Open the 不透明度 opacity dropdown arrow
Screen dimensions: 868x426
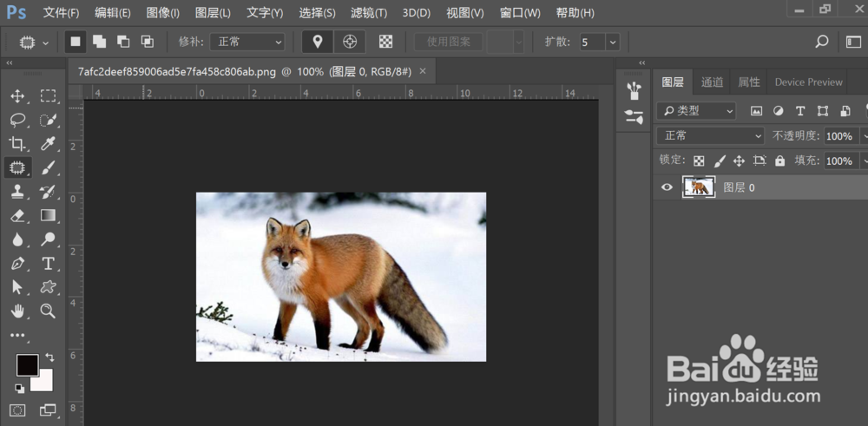(863, 136)
